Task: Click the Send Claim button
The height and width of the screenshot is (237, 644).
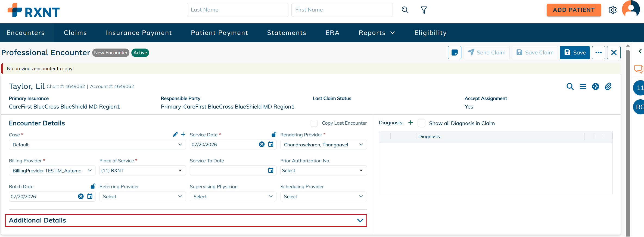Action: (x=487, y=53)
